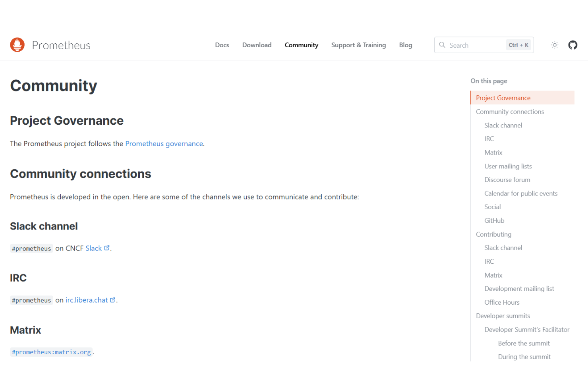Viewport: 588px width, 392px height.
Task: Jump to Community connections in sidebar
Action: coord(510,112)
